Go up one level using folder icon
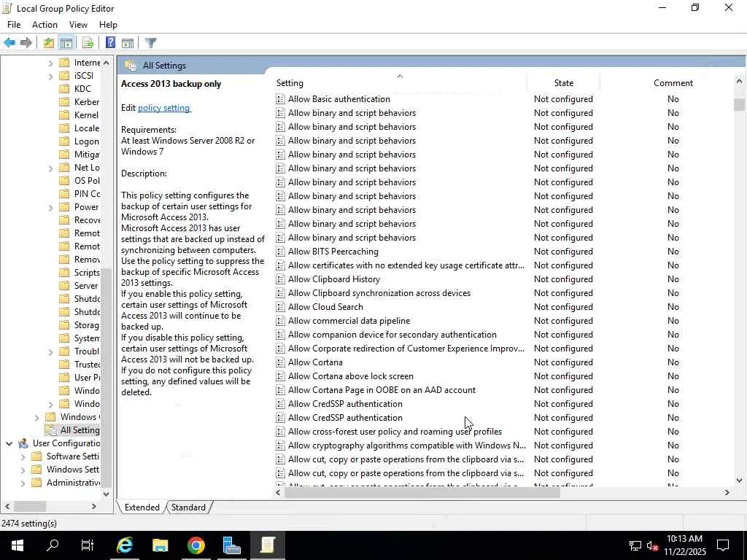This screenshot has width=747, height=560. tap(48, 43)
